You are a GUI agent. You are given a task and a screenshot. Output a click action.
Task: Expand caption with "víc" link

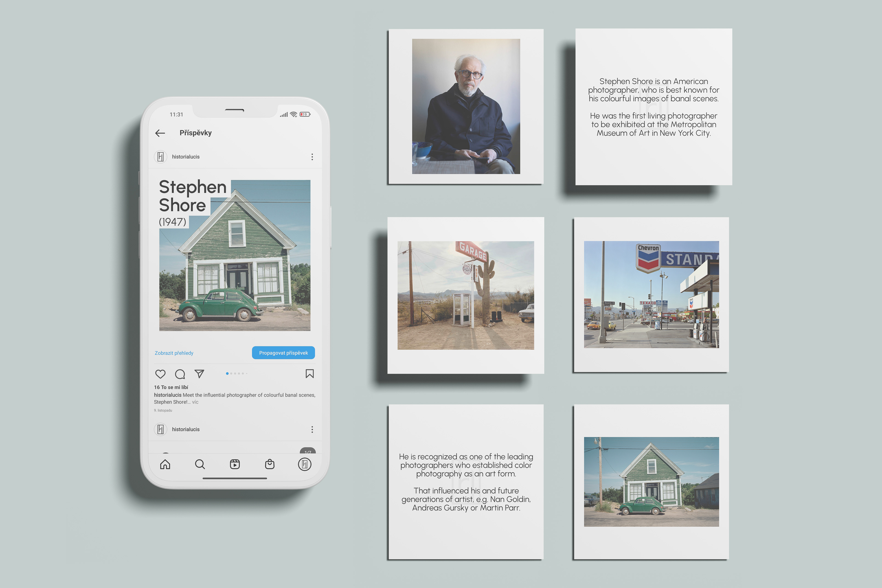pyautogui.click(x=195, y=402)
